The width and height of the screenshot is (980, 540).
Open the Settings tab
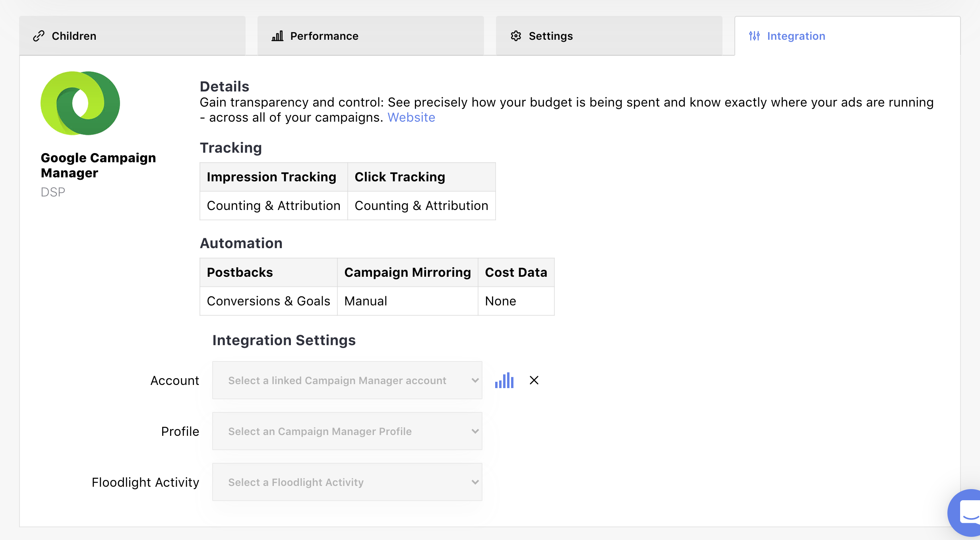(609, 36)
